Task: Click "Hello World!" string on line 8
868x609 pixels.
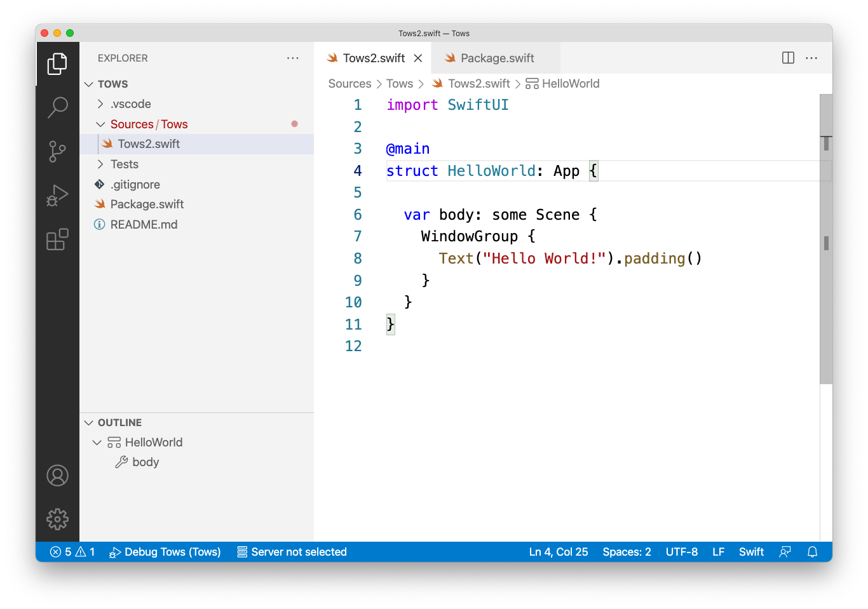Action: pos(544,258)
